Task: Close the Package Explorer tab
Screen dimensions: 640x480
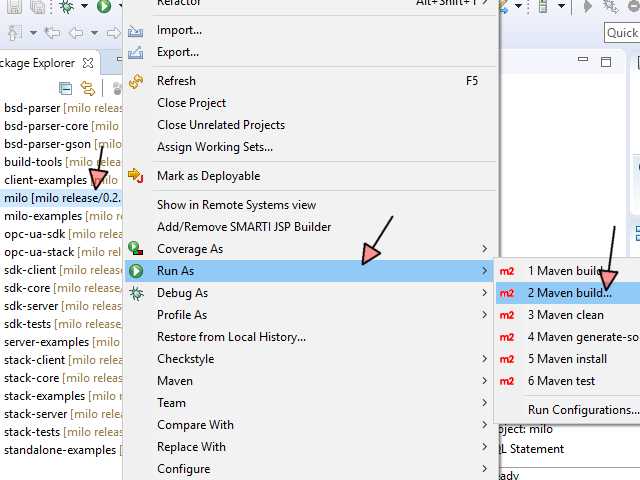Action: coord(88,62)
